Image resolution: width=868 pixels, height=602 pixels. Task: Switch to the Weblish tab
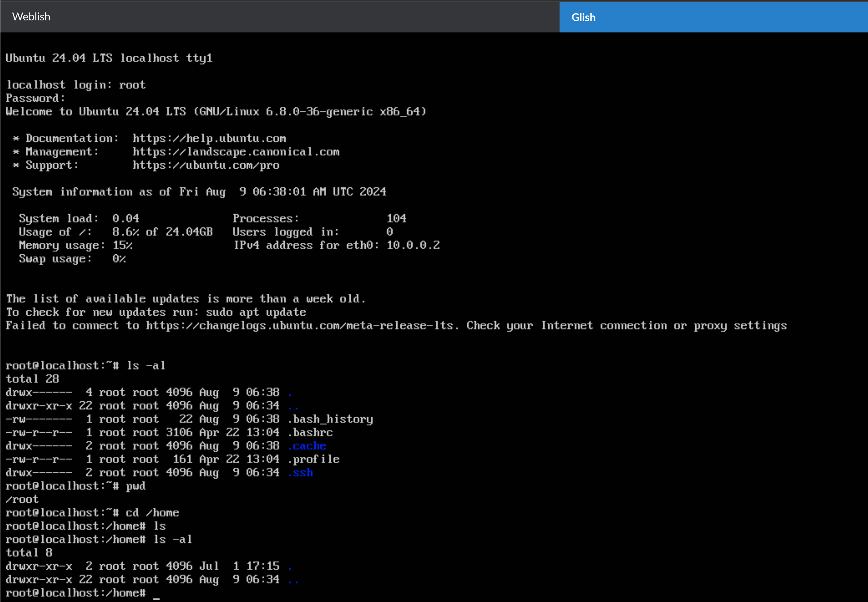click(31, 17)
